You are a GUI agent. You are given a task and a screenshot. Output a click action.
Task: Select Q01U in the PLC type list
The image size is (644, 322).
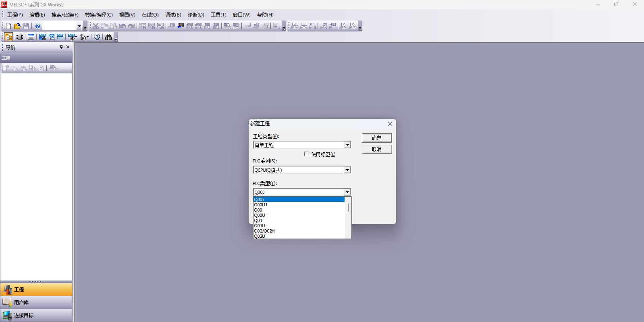tap(299, 226)
